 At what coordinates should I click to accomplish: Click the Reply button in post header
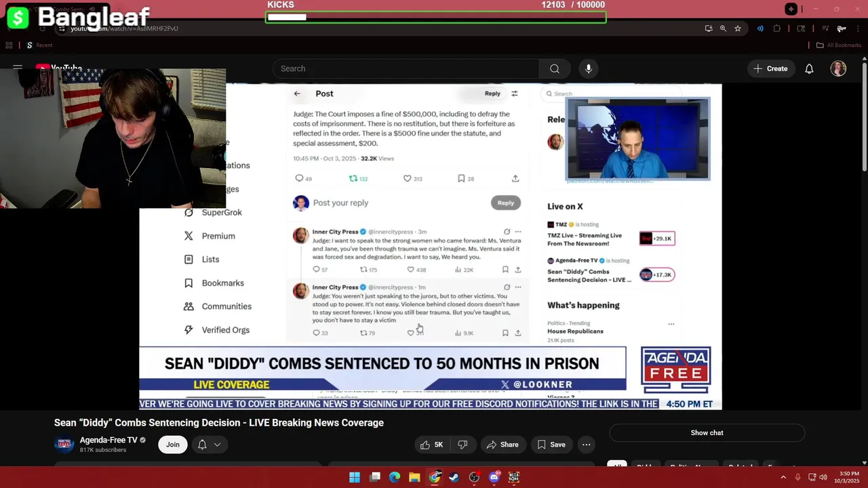click(x=492, y=94)
